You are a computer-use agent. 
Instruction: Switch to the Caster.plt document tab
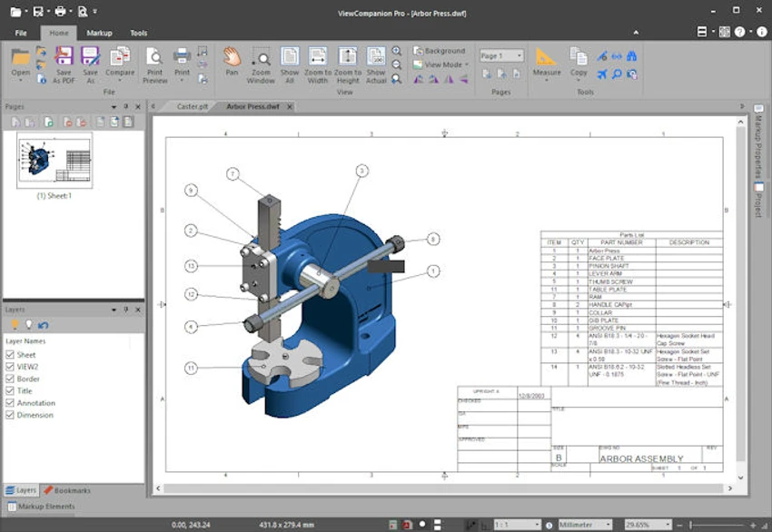pos(192,106)
